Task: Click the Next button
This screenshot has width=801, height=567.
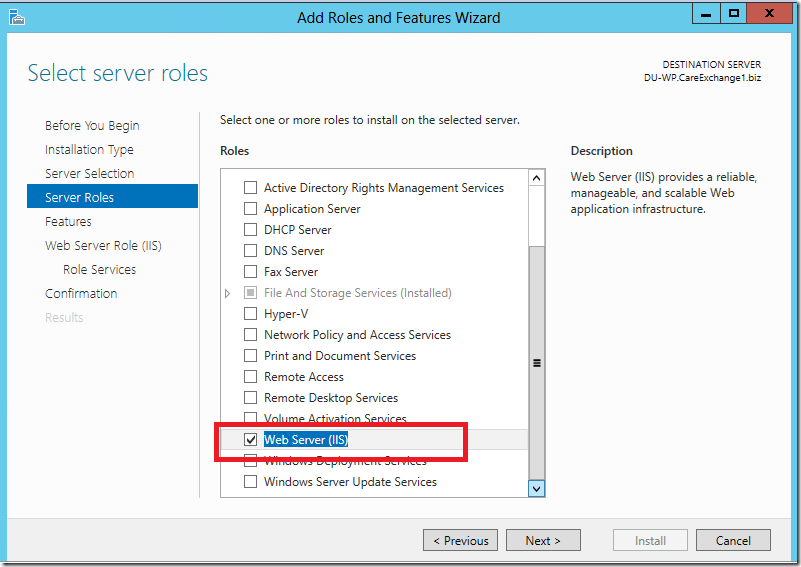Action: pyautogui.click(x=543, y=540)
